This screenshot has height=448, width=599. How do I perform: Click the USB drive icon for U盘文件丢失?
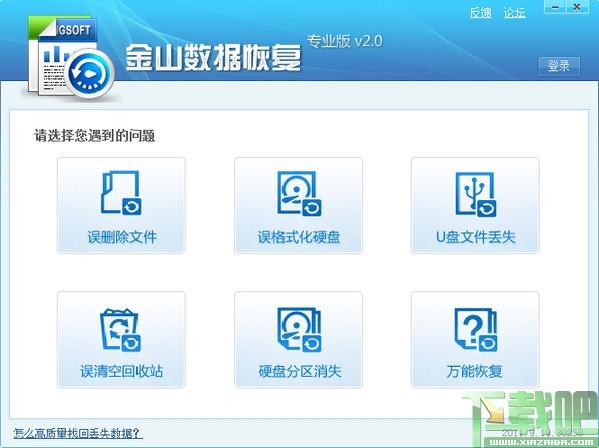click(x=476, y=194)
